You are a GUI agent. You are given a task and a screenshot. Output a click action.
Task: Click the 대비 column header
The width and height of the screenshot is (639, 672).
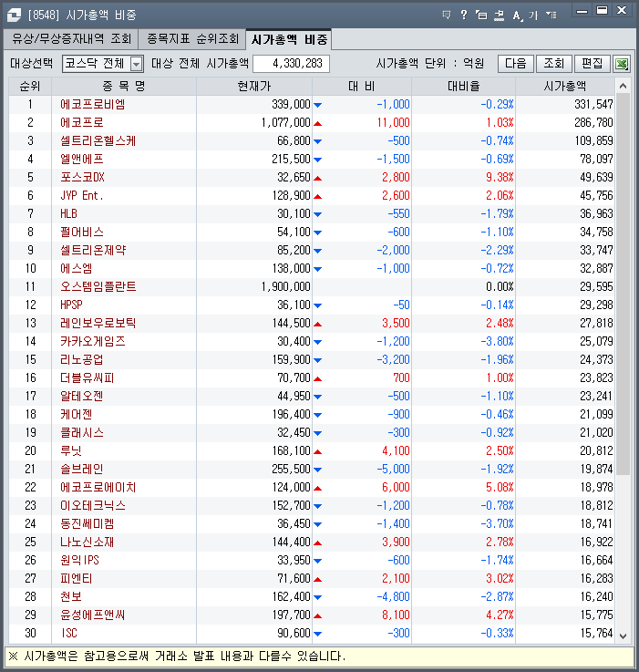[362, 86]
